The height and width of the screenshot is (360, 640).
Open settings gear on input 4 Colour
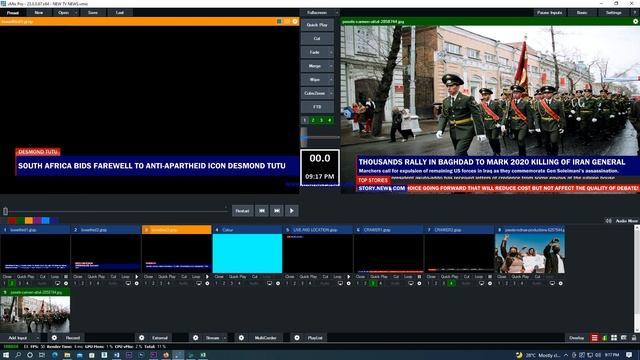(x=278, y=283)
